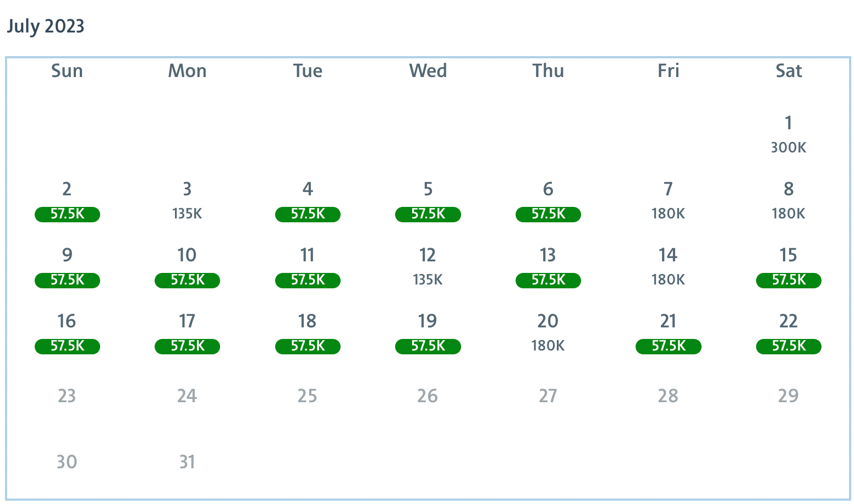
Task: Select July 10 with 57.5K badge
Action: pyautogui.click(x=187, y=280)
